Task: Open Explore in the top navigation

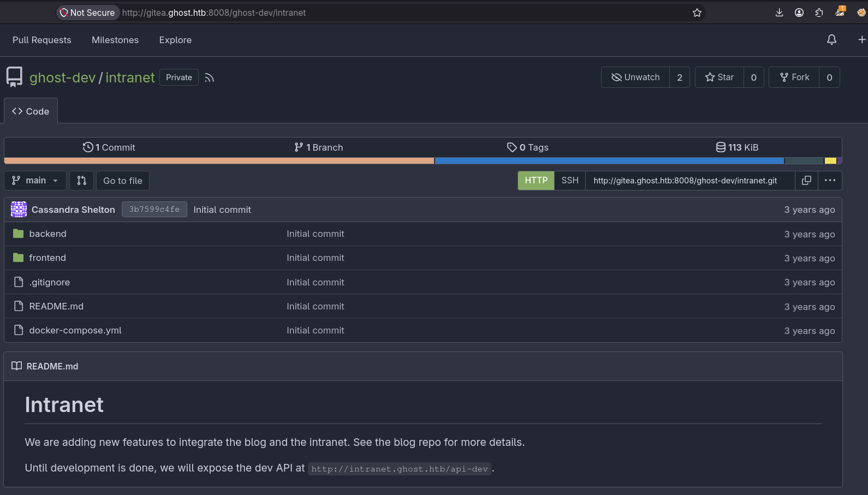Action: pyautogui.click(x=175, y=40)
